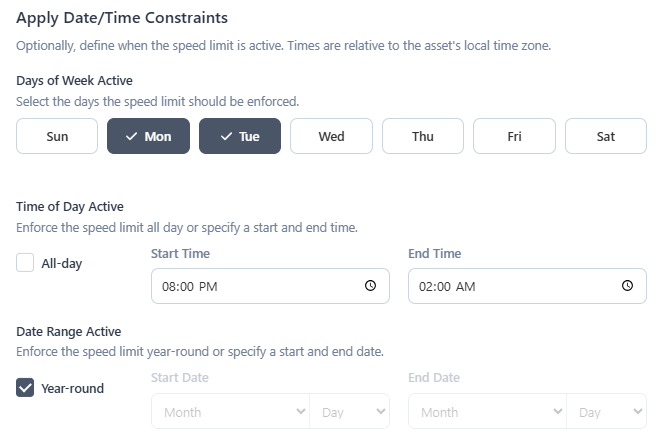Toggle Wed day on
The image size is (664, 437).
(x=332, y=136)
